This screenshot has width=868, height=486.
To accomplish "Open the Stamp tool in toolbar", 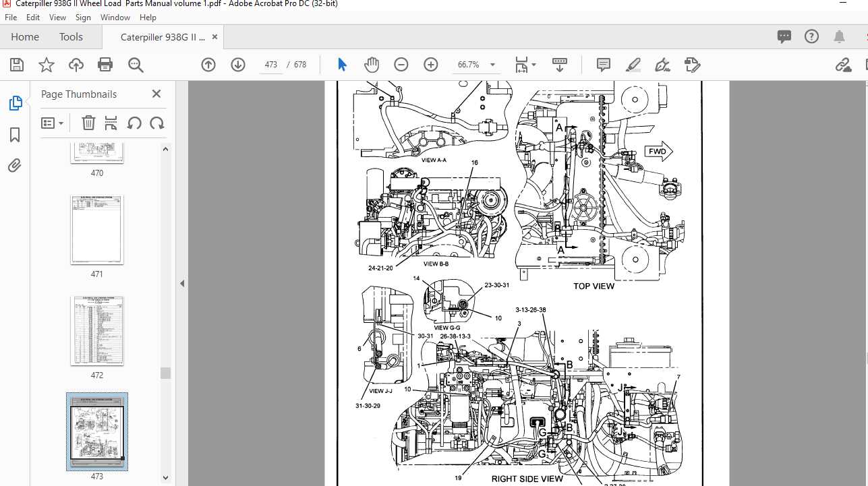I will tap(692, 65).
